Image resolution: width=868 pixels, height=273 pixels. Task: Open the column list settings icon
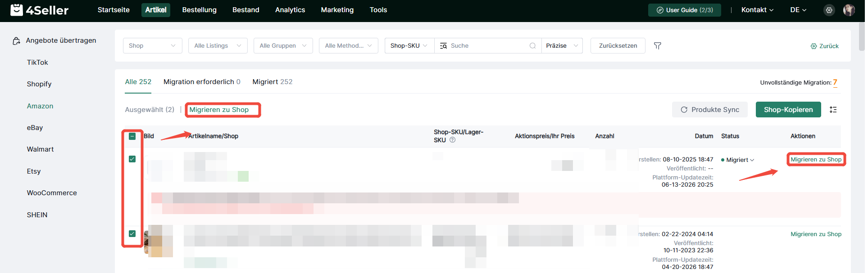click(x=833, y=110)
